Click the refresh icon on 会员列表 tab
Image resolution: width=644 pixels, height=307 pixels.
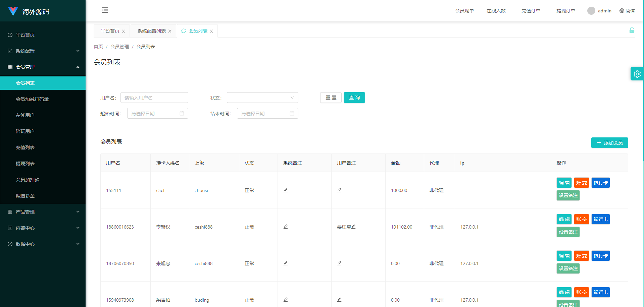tap(184, 31)
